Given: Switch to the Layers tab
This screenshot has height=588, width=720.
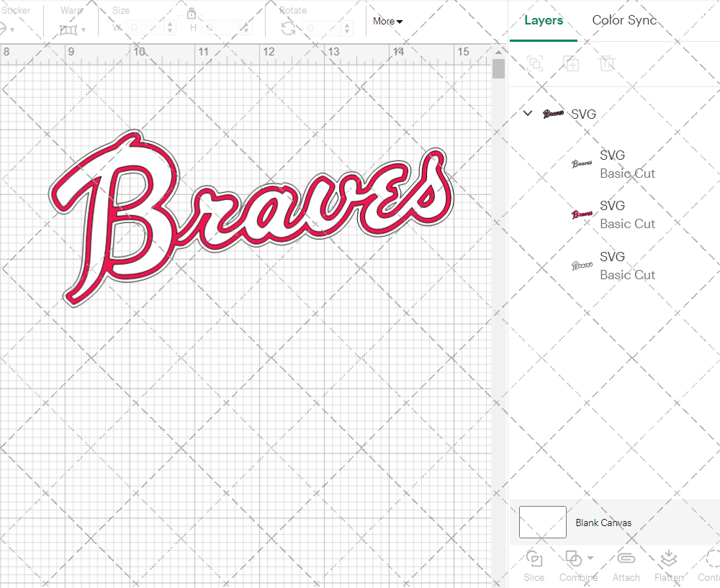Looking at the screenshot, I should [x=544, y=20].
